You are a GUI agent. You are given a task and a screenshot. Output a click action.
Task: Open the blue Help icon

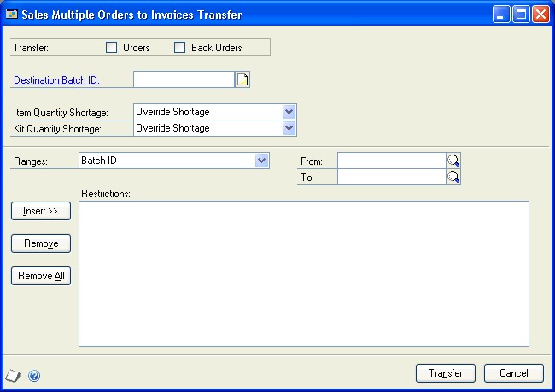(x=34, y=376)
